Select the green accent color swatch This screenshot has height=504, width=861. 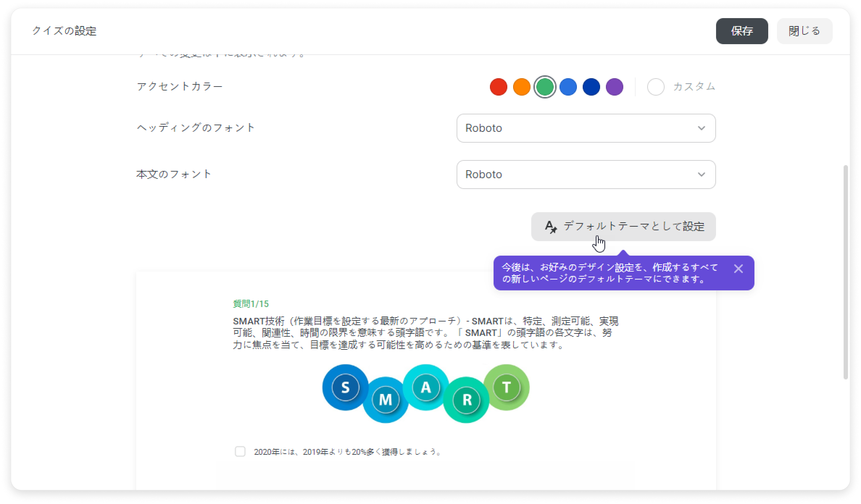pos(545,87)
